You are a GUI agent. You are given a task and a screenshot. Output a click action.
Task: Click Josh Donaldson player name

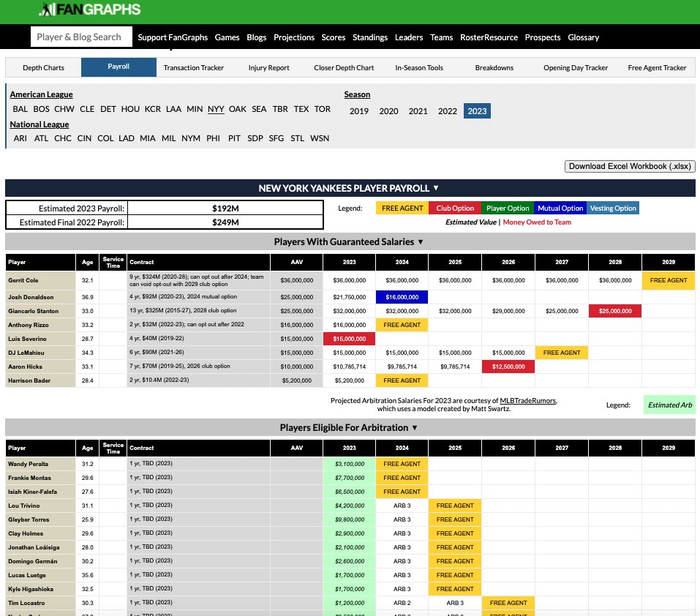pos(31,297)
